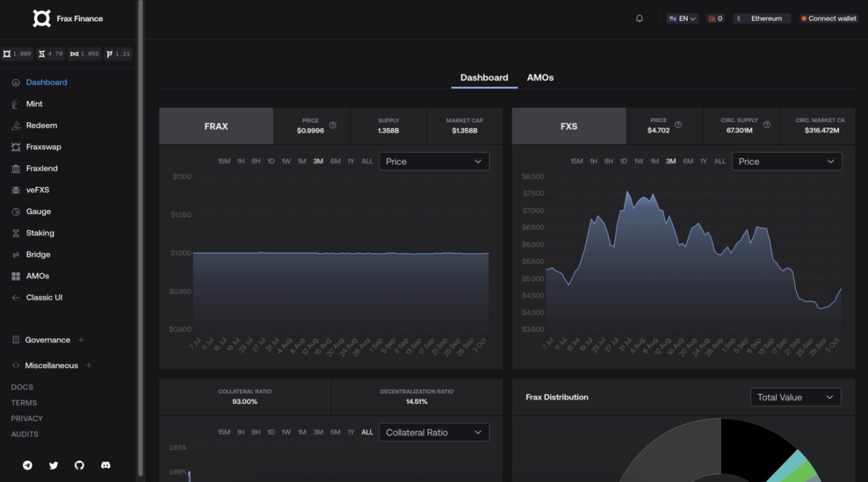Open the notifications bell
868x482 pixels.
tap(639, 19)
